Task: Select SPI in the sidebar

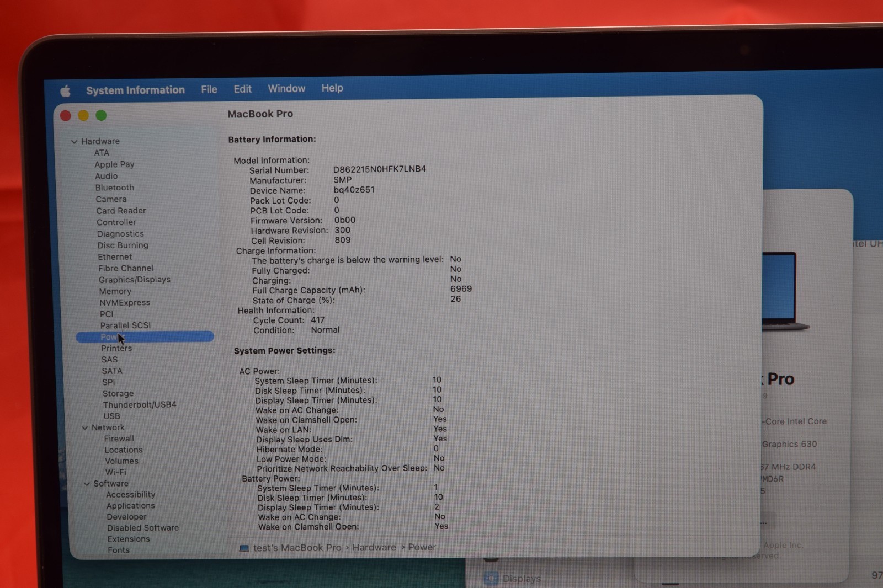Action: pos(109,382)
